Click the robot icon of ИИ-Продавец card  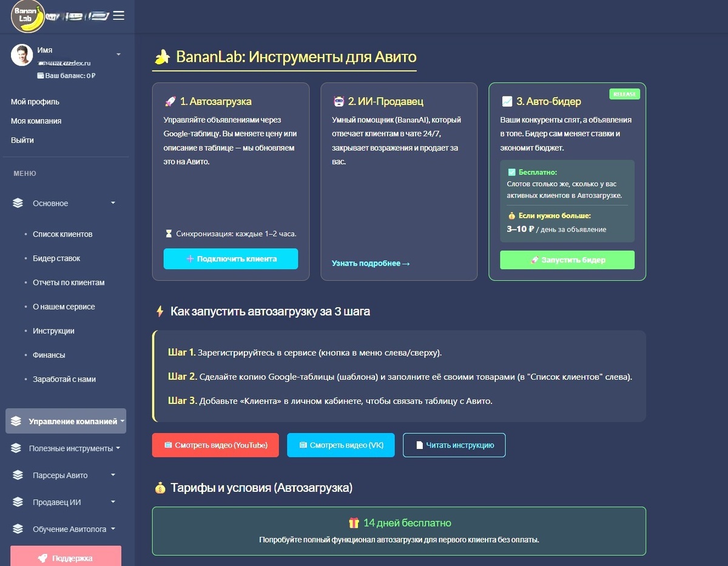tap(339, 101)
